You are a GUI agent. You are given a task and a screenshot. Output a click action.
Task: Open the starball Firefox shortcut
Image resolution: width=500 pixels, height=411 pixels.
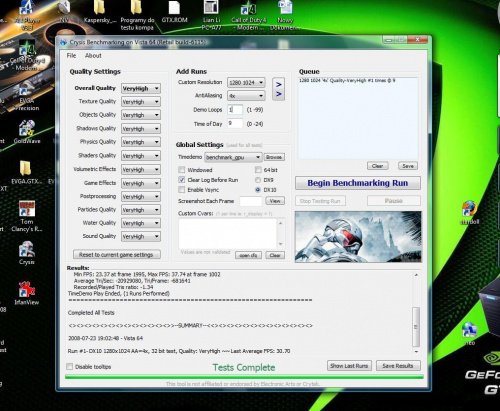(470, 212)
